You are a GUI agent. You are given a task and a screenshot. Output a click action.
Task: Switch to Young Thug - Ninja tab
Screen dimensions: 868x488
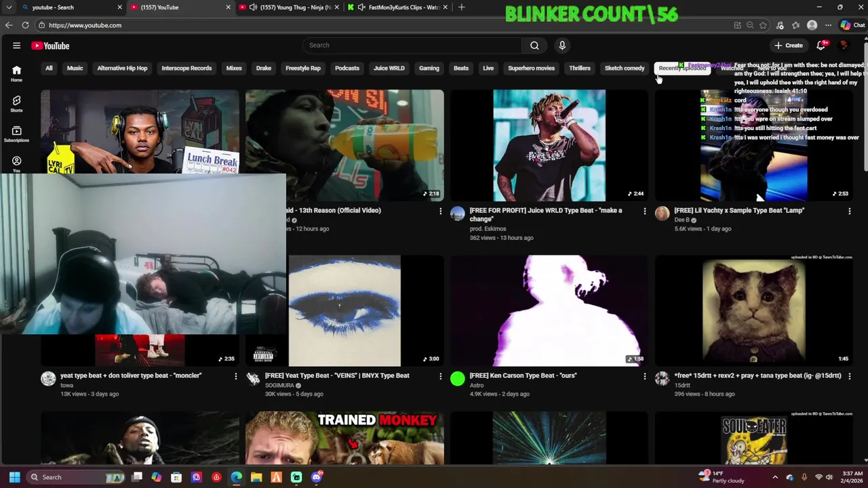point(288,7)
